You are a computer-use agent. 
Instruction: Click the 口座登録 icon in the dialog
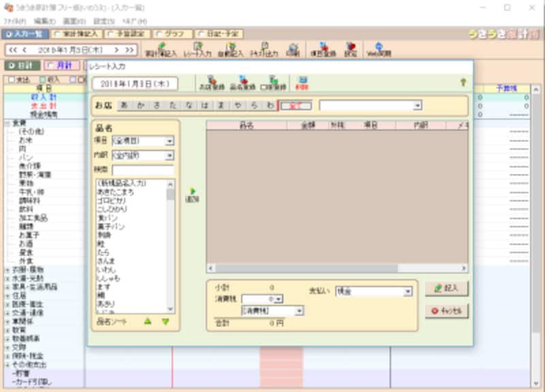[x=272, y=82]
